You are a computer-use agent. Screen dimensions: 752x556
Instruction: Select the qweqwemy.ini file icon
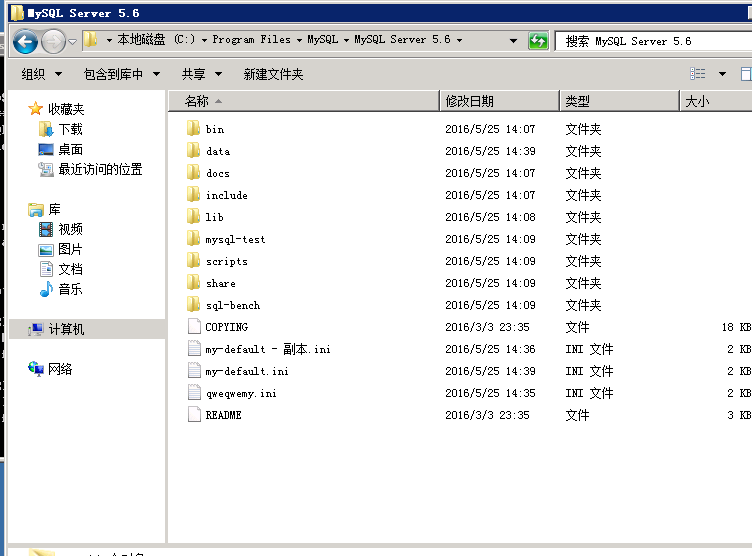click(194, 393)
